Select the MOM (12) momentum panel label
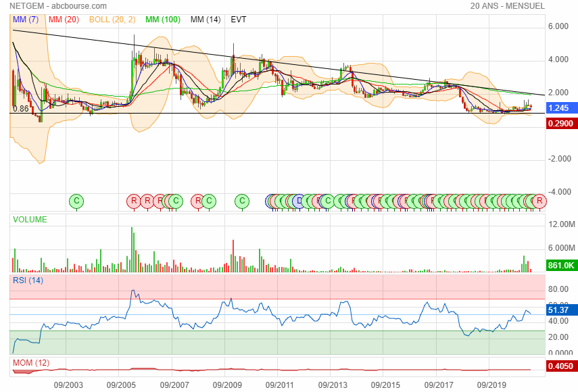This screenshot has height=392, width=578. tap(30, 364)
